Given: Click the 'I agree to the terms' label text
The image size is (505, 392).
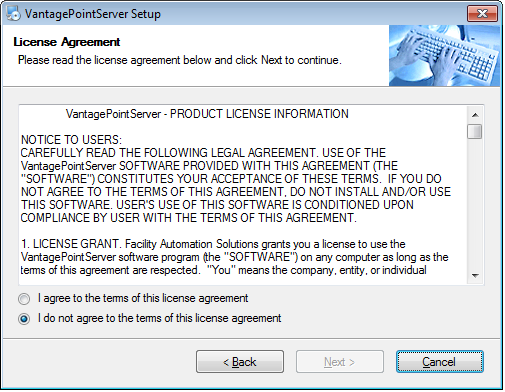Looking at the screenshot, I should tap(143, 298).
